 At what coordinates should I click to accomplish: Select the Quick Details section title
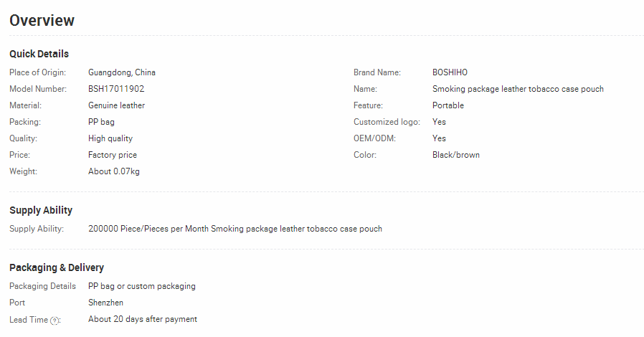point(39,54)
